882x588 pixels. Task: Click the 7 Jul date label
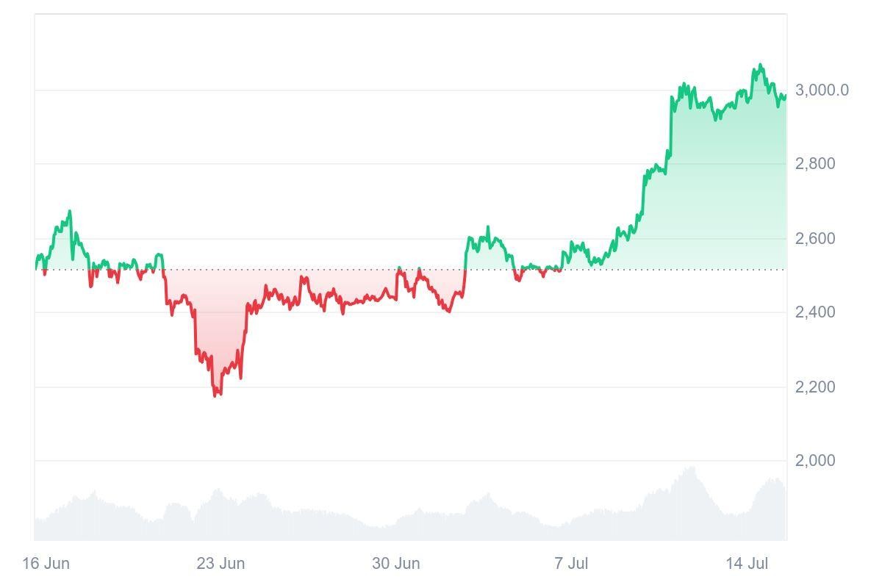571,564
